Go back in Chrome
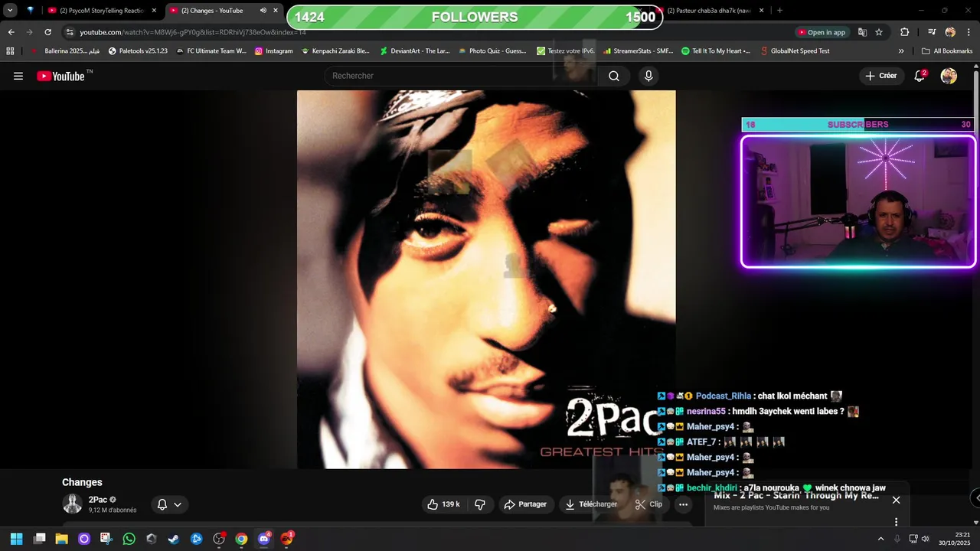The width and height of the screenshot is (980, 551). (x=11, y=32)
